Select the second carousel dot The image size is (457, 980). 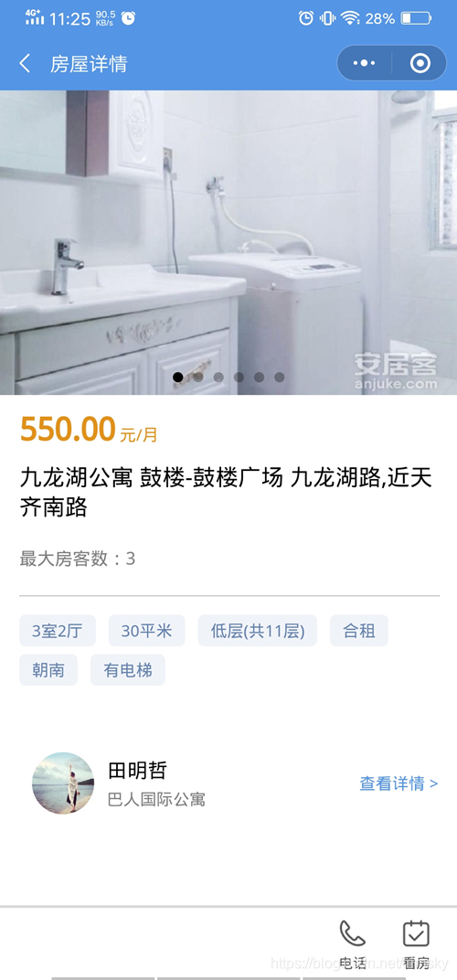[198, 377]
